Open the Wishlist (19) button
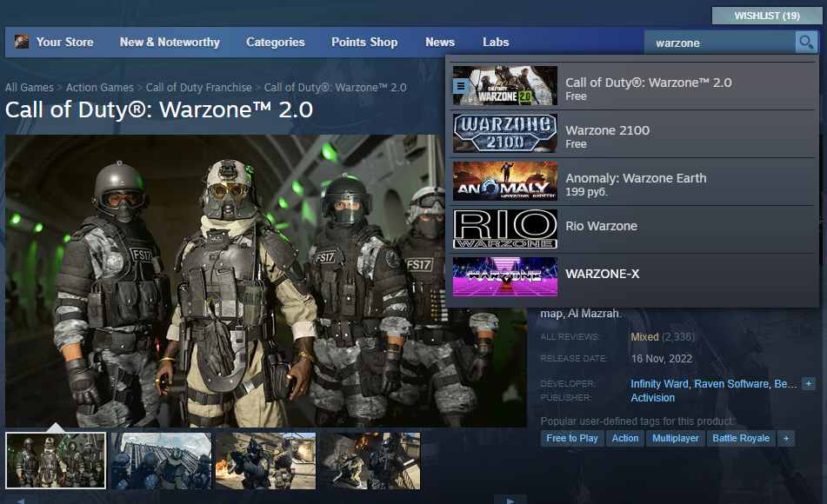Viewport: 827px width, 504px height. coord(766,16)
